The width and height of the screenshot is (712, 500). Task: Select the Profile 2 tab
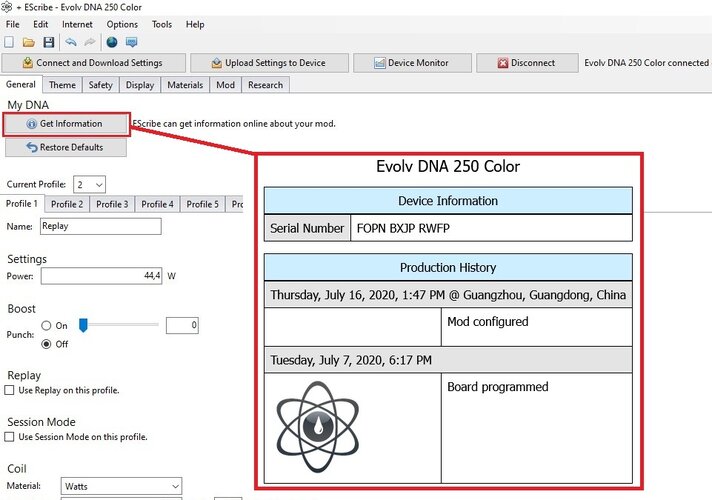click(67, 204)
